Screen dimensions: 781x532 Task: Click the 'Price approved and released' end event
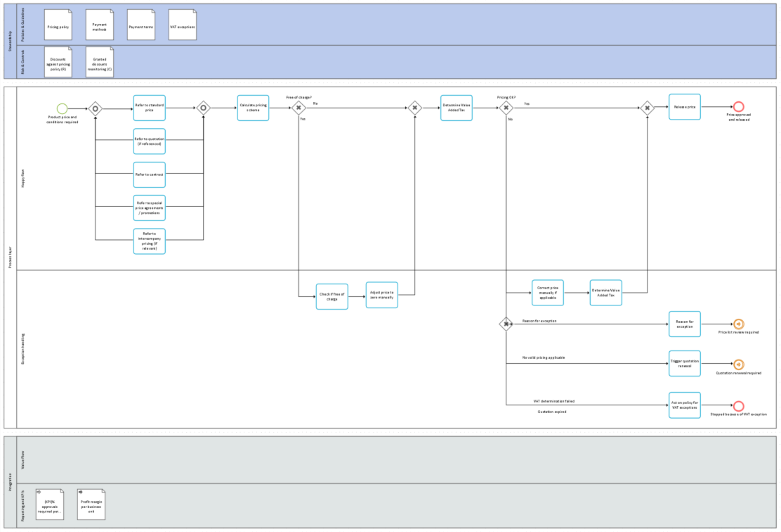point(739,107)
